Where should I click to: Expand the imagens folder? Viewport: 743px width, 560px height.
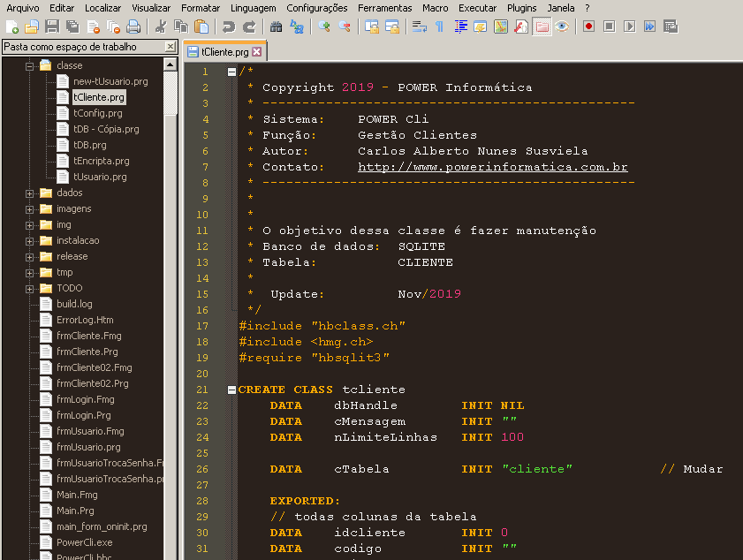[x=29, y=209]
